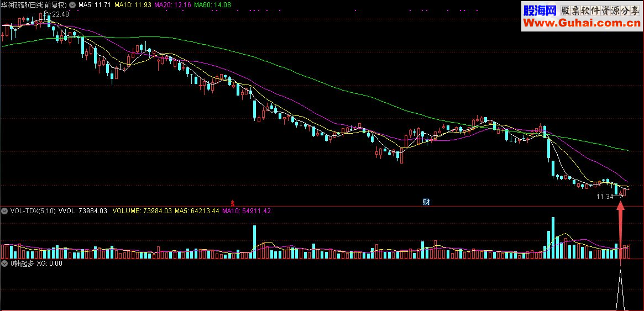
Task: Click the MA5: 11.71 price average label
Action: click(95, 6)
